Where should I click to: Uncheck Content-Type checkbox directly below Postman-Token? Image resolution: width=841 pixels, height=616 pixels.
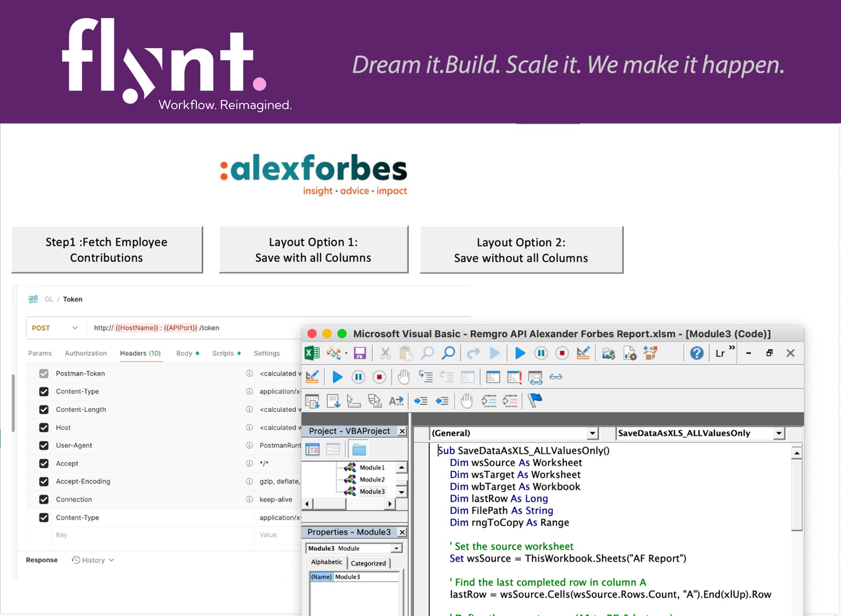coord(44,392)
